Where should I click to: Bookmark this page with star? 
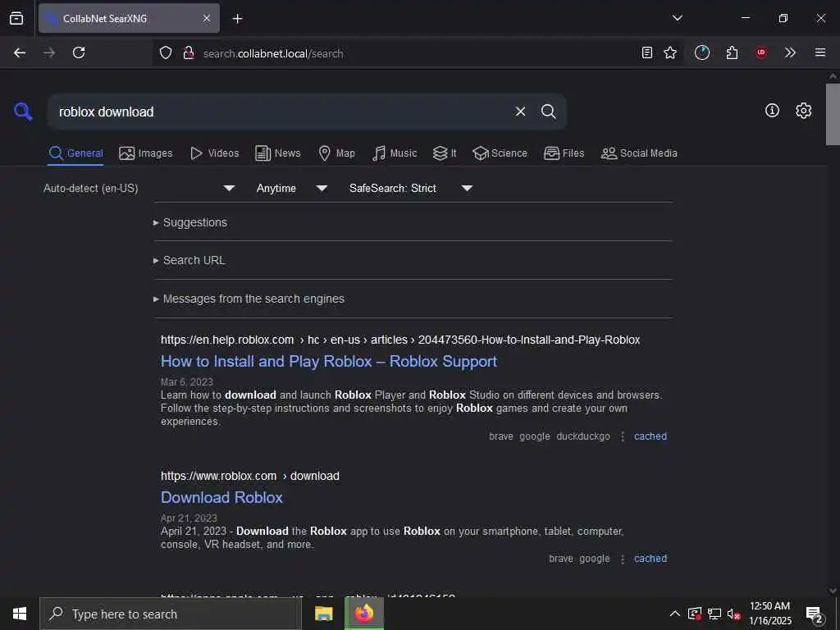click(670, 52)
